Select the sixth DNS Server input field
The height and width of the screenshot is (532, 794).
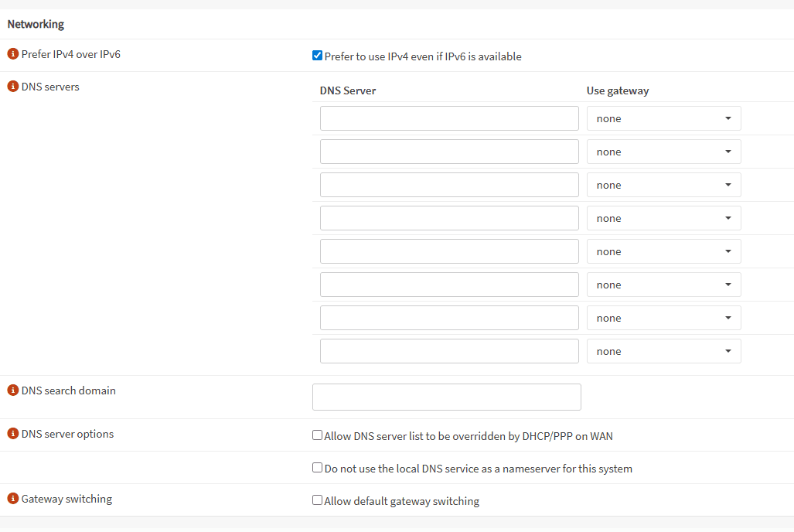click(x=449, y=285)
